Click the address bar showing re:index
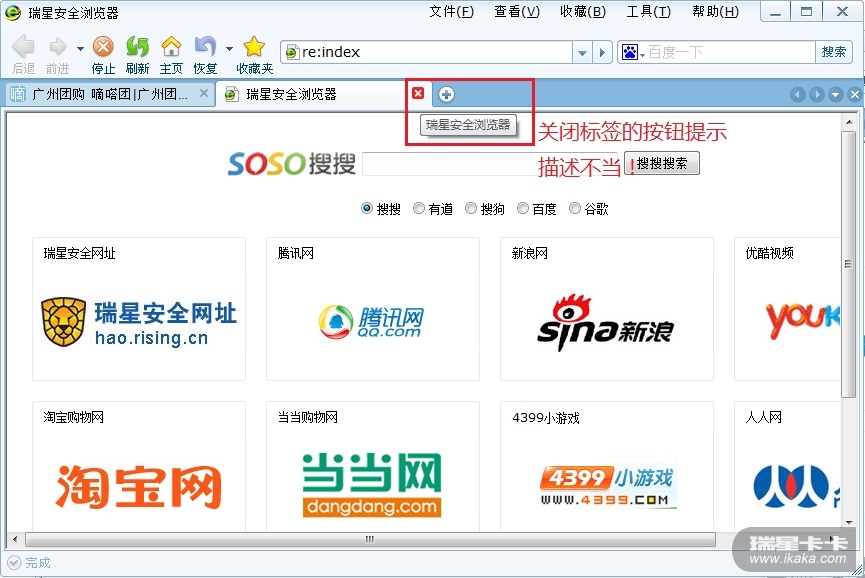Viewport: 865px width, 578px height. click(427, 52)
